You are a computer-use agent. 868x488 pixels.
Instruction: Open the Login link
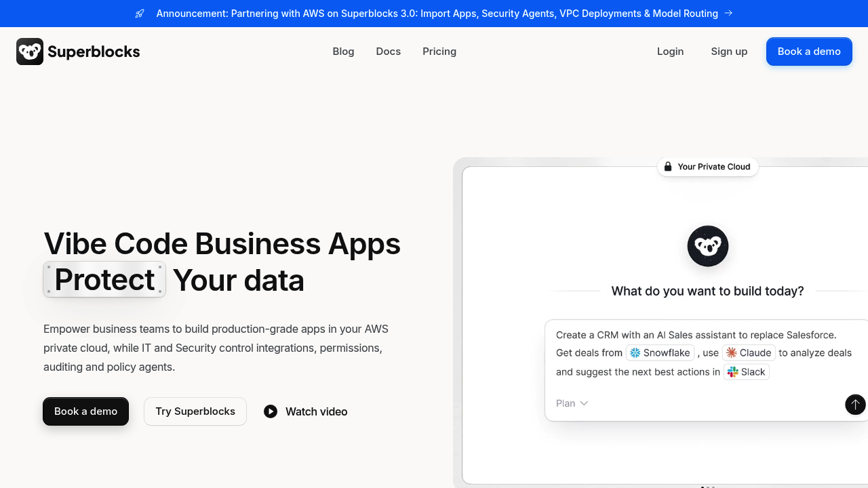[670, 52]
